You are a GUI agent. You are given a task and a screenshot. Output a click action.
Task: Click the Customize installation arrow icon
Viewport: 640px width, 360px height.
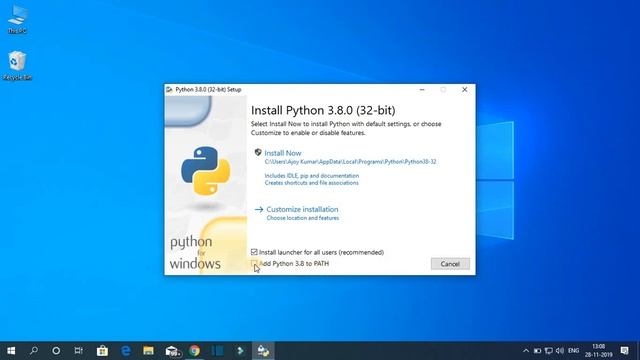(x=259, y=209)
